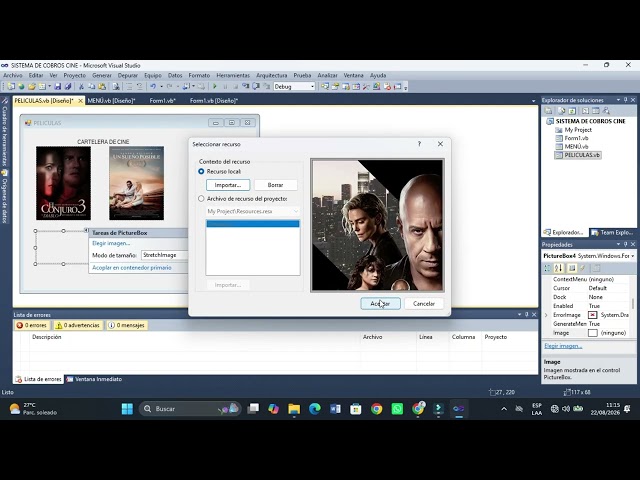This screenshot has height=480, width=640.
Task: Switch to the Team Explorer tab
Action: (x=612, y=233)
